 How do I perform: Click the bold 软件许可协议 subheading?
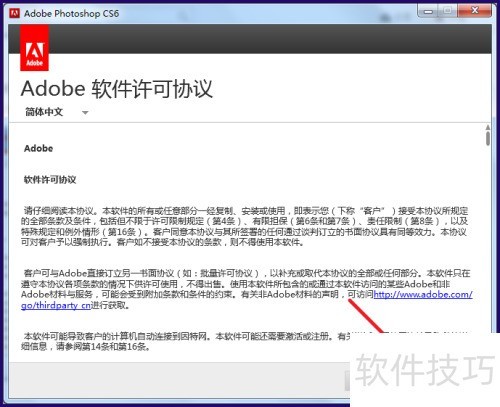coord(50,180)
